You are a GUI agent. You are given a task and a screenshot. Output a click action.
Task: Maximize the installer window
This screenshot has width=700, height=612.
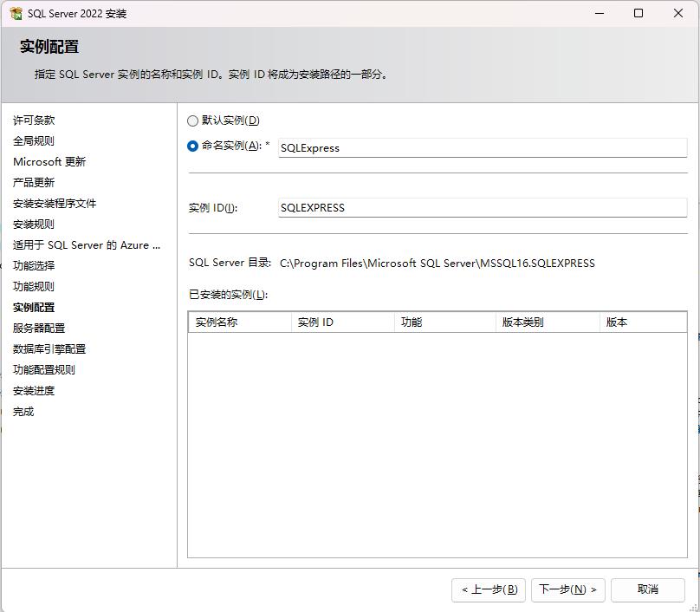coord(638,13)
